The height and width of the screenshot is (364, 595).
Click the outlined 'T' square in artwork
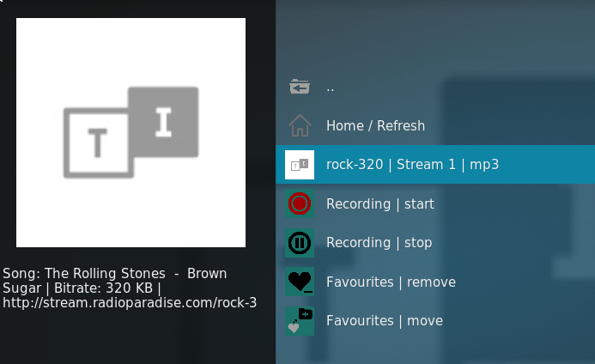98,143
